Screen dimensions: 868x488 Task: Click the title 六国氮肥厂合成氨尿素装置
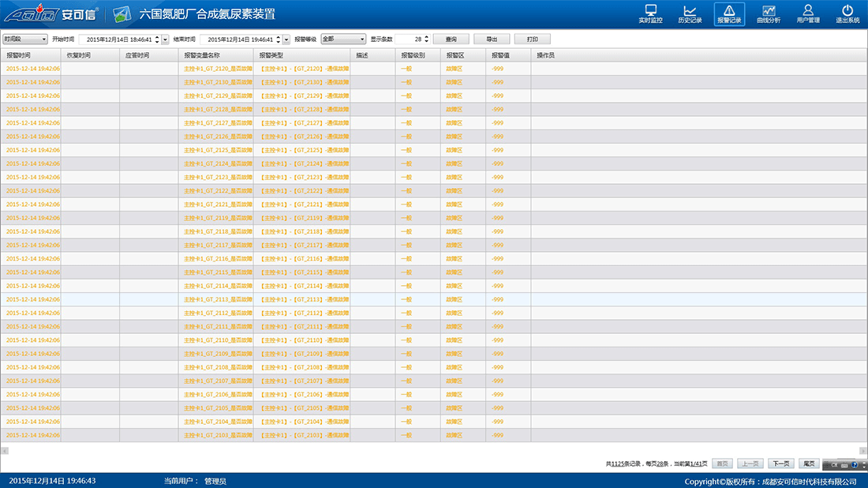(207, 14)
